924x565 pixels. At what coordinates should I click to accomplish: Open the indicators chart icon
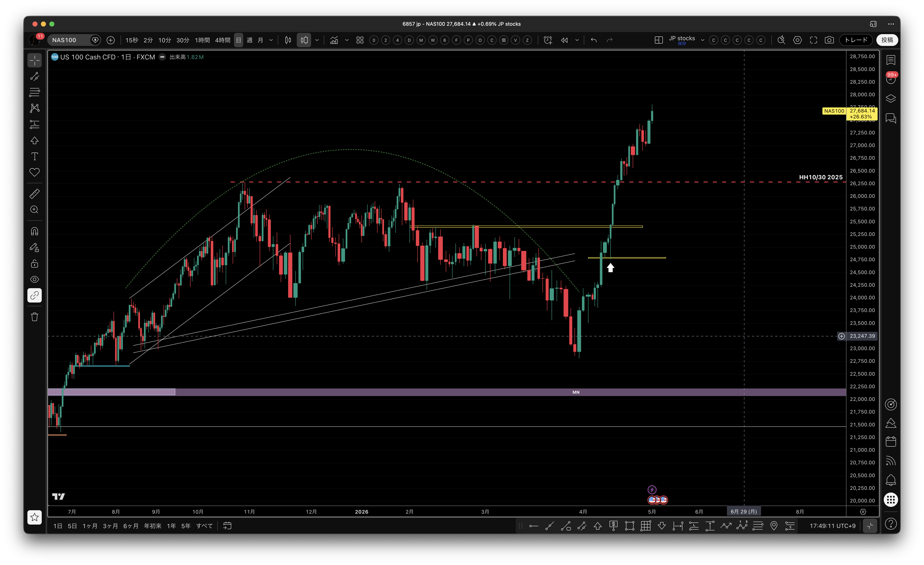[334, 40]
